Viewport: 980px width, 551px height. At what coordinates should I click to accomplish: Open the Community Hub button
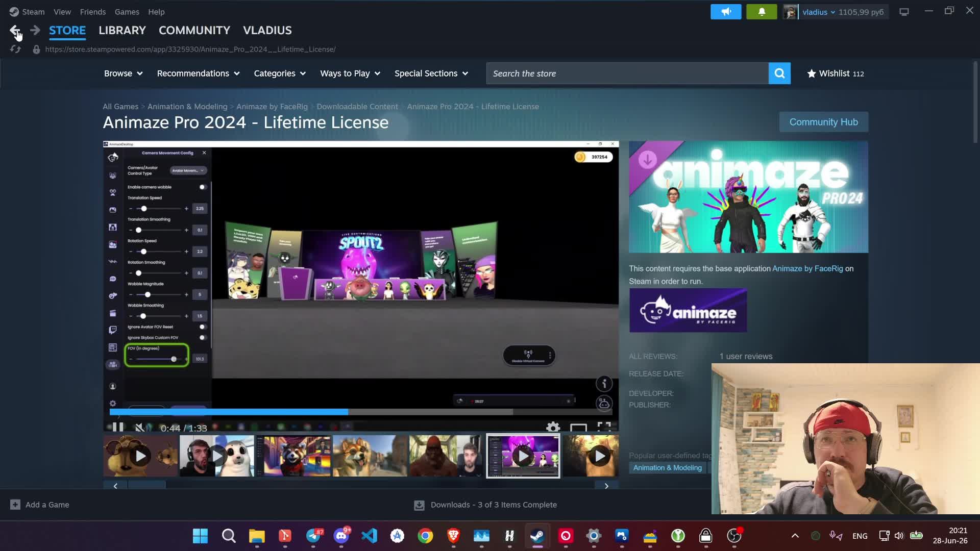click(x=823, y=122)
